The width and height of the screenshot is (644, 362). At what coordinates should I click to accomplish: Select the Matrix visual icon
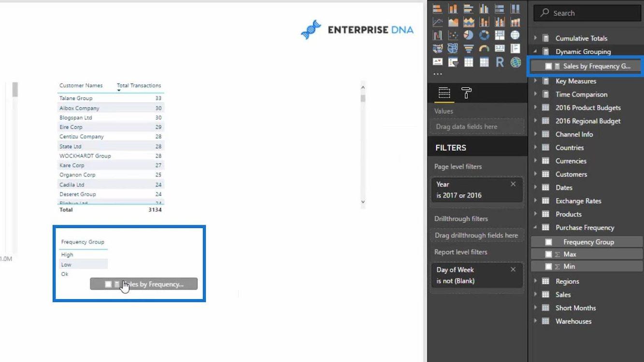(x=484, y=62)
